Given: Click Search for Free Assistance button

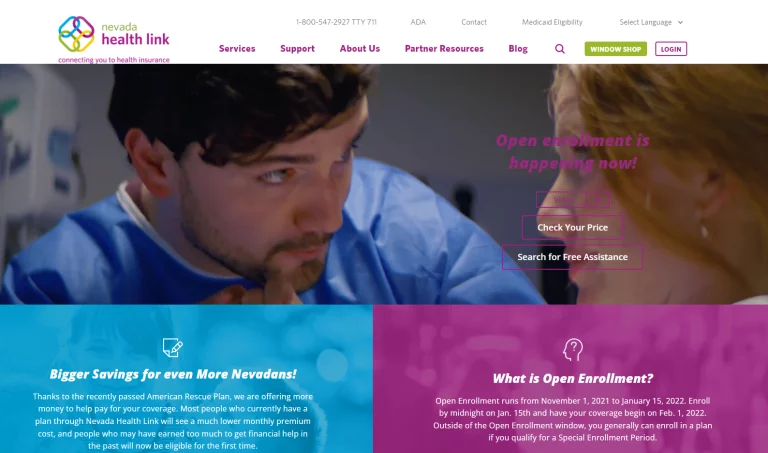Looking at the screenshot, I should click(x=572, y=257).
